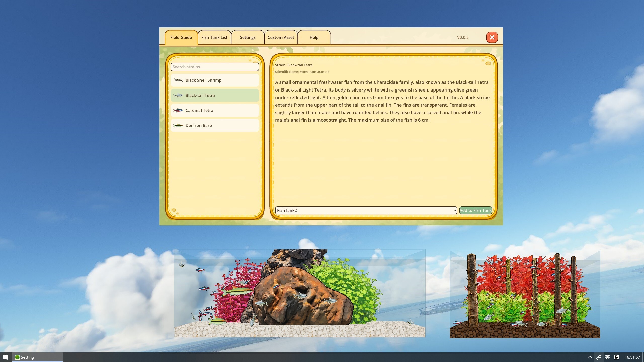The height and width of the screenshot is (362, 644).
Task: Switch to the Custom Asset tab
Action: (x=281, y=37)
